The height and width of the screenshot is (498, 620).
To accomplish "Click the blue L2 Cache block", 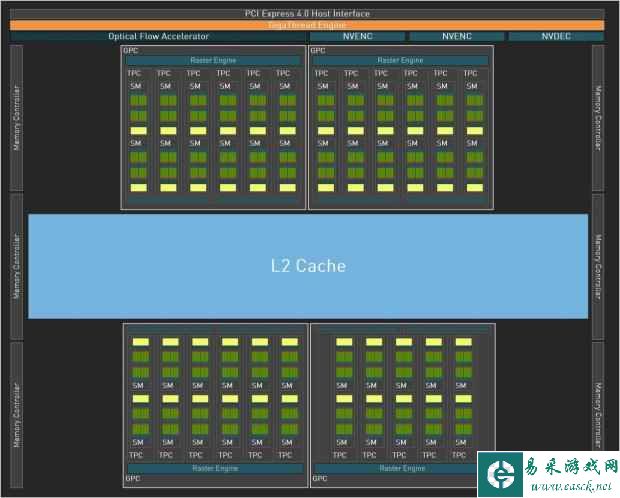I will (x=308, y=266).
